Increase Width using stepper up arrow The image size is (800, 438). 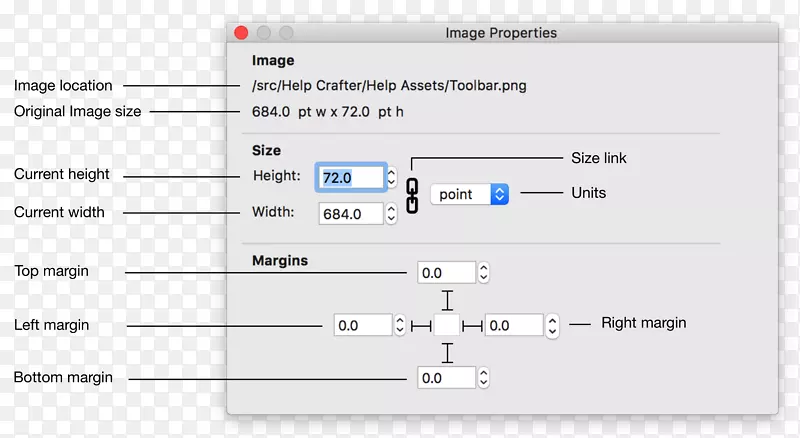click(x=391, y=208)
